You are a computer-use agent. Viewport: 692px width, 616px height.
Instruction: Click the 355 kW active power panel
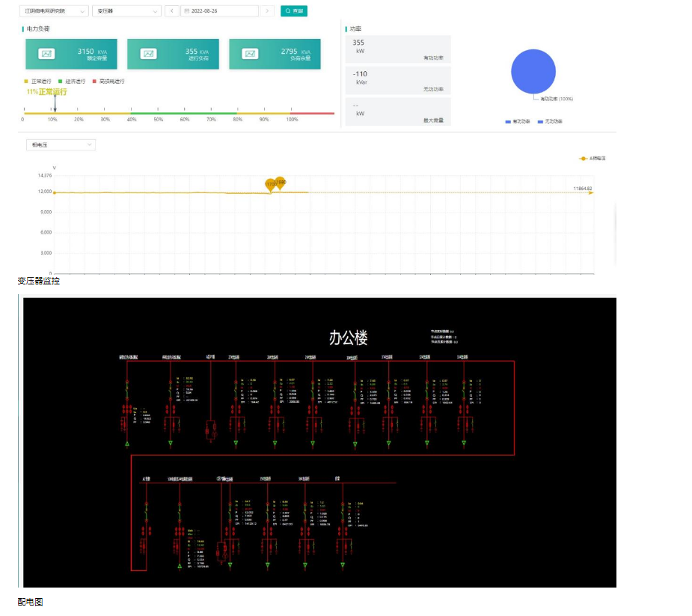click(398, 49)
